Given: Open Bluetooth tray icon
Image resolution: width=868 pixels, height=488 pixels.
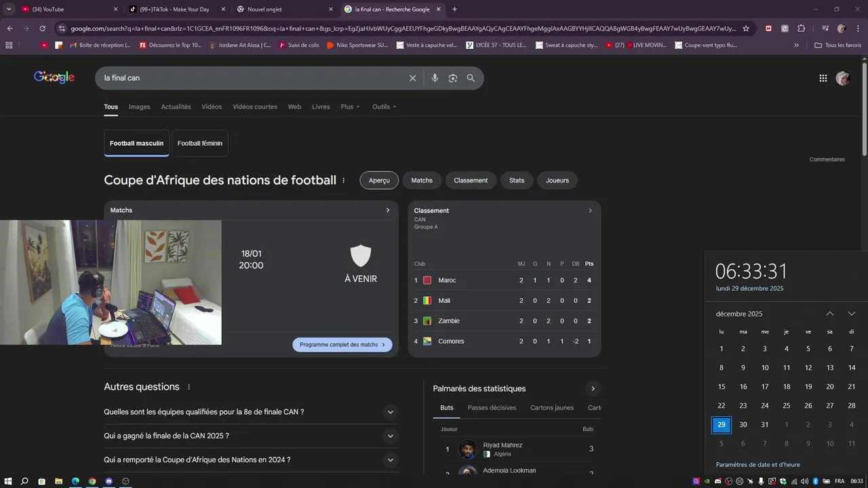Looking at the screenshot, I should (x=816, y=481).
